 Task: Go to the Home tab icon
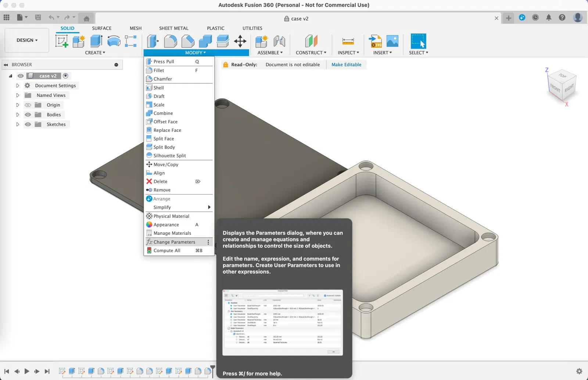[x=86, y=18]
